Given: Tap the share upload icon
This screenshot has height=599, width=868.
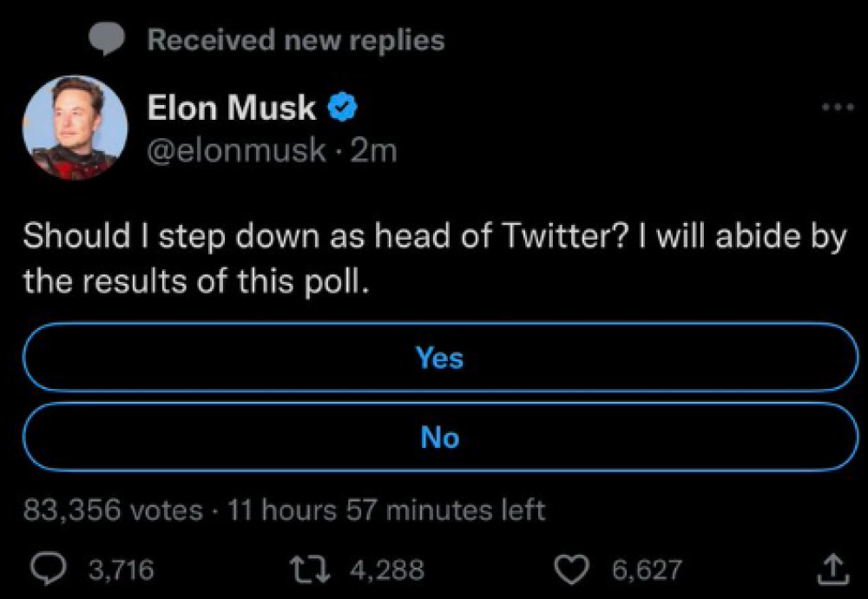Looking at the screenshot, I should tap(833, 569).
